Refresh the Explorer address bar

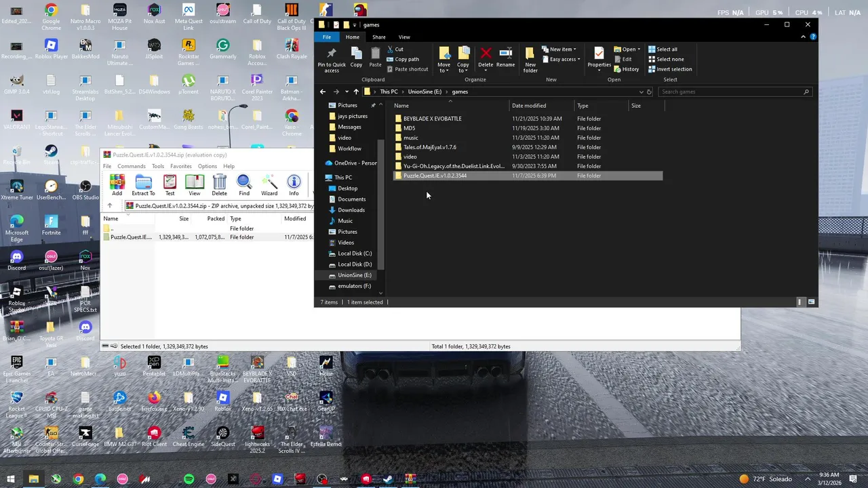(x=649, y=91)
